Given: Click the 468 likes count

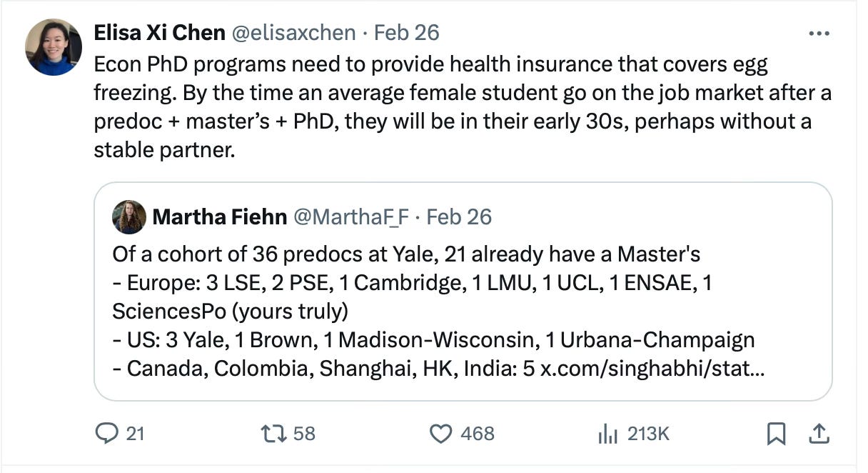Looking at the screenshot, I should (478, 433).
